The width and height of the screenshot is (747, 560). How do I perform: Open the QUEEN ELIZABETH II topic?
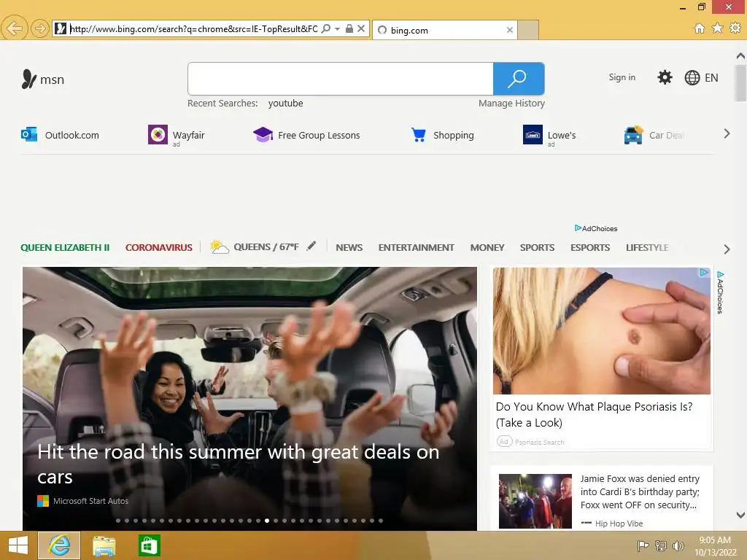[65, 248]
